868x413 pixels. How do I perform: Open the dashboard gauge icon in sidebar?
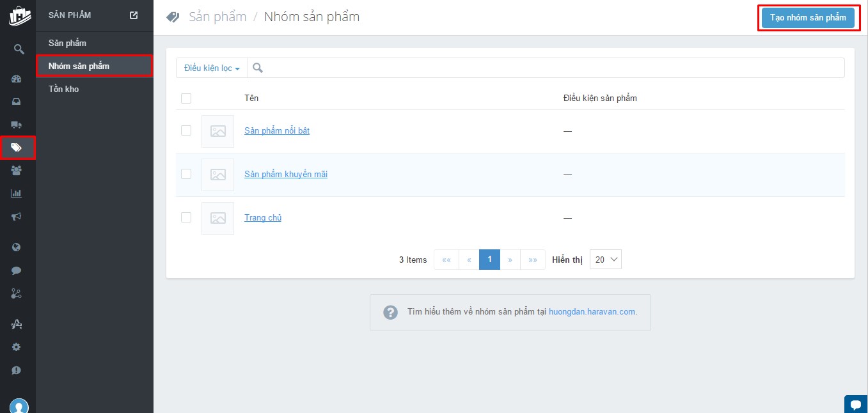click(x=17, y=79)
